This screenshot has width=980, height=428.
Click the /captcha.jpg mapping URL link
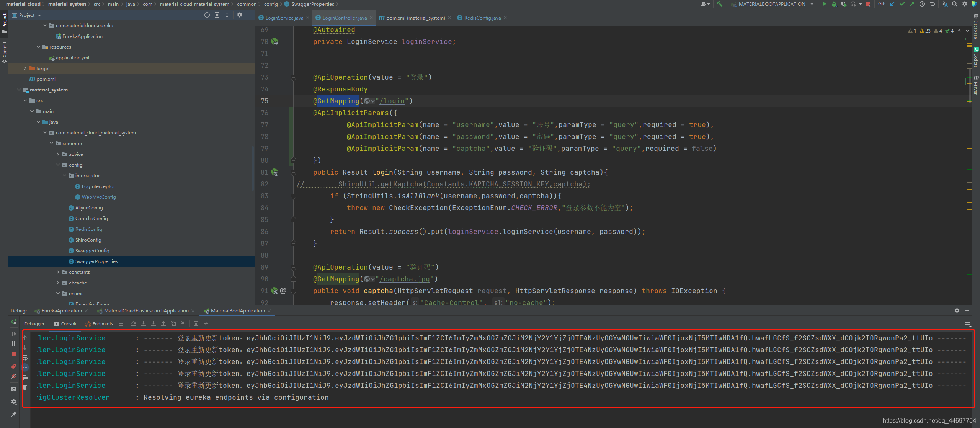click(405, 279)
